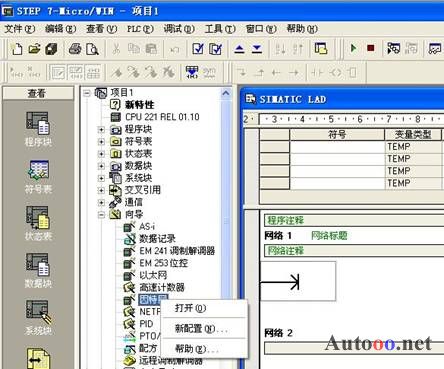Open 程序块 from the view sidebar
The width and height of the screenshot is (444, 369).
click(x=38, y=129)
